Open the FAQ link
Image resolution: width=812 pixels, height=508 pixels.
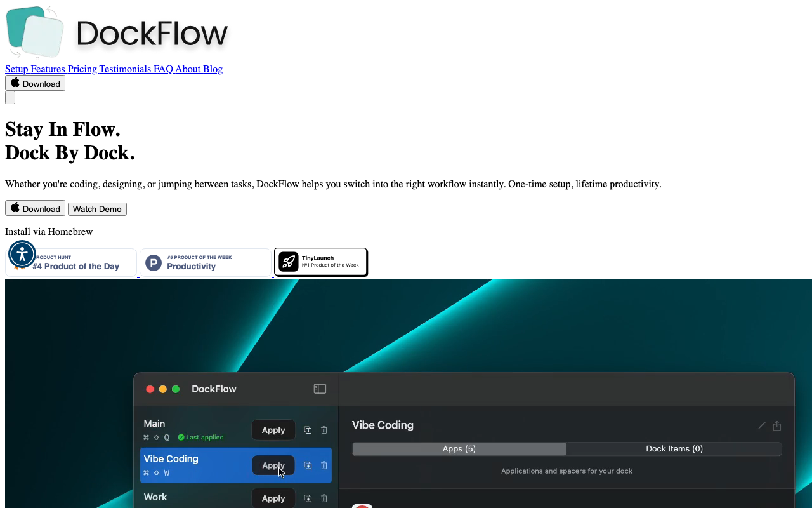pyautogui.click(x=163, y=69)
